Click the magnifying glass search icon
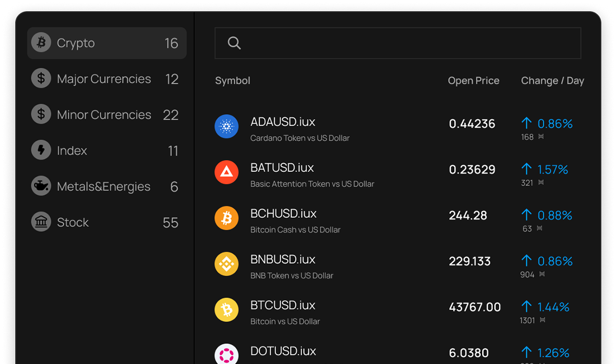616x364 pixels. [234, 43]
